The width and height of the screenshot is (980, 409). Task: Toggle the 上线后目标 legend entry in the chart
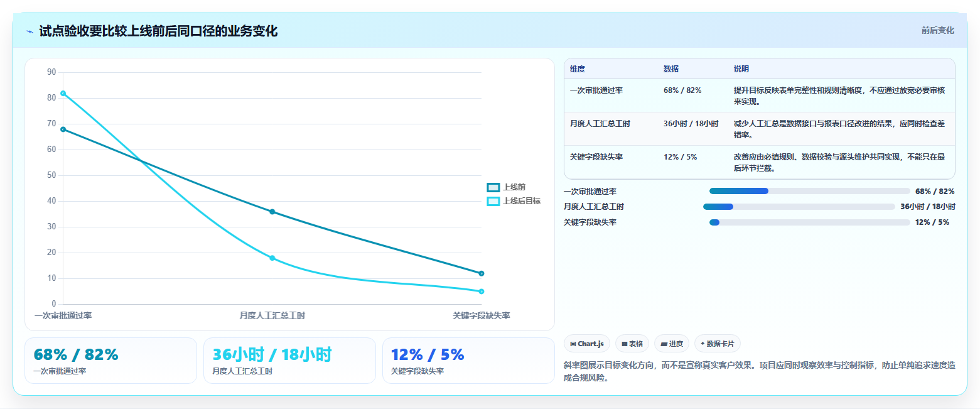tap(514, 201)
